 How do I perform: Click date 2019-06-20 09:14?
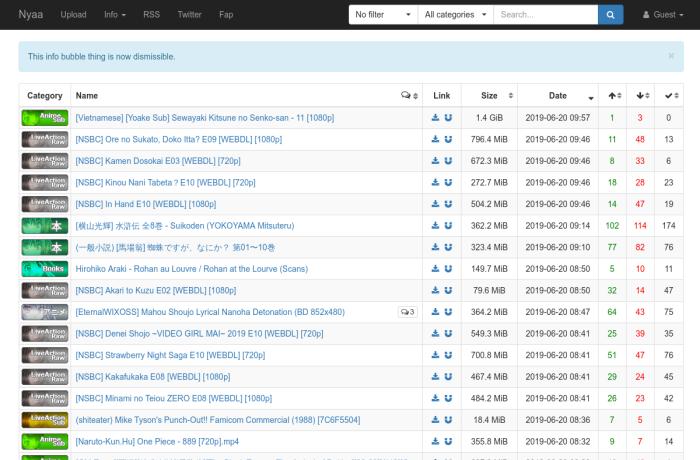(x=558, y=226)
